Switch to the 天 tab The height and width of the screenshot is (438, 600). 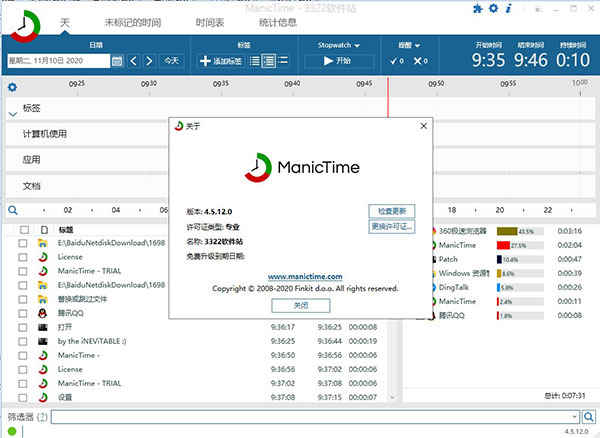coord(65,22)
